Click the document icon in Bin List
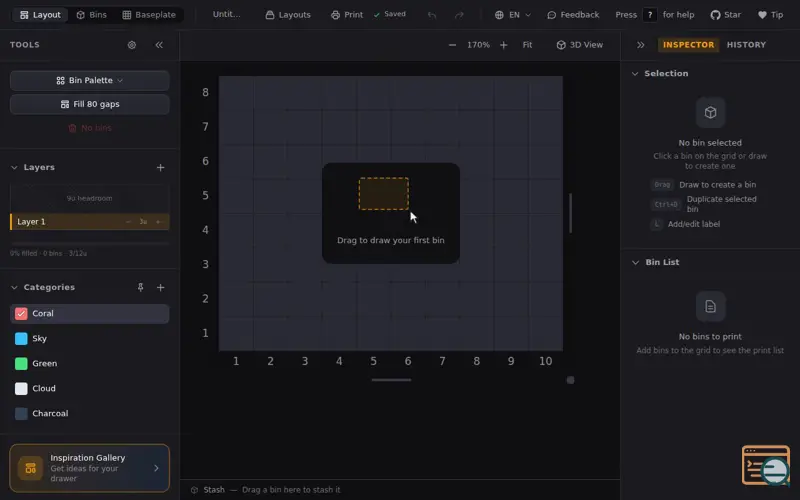This screenshot has width=800, height=500. (x=710, y=306)
